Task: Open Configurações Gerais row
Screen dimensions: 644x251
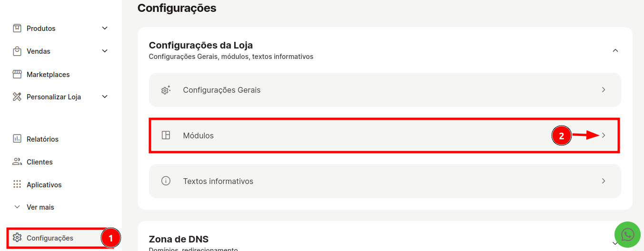Action: [385, 90]
